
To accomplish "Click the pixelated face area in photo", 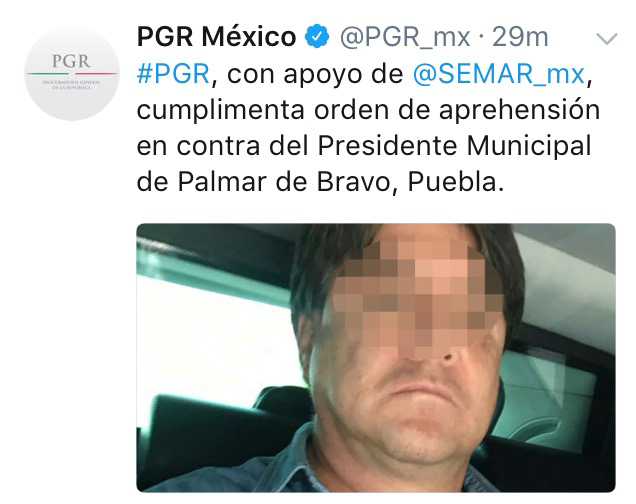I will (418, 298).
